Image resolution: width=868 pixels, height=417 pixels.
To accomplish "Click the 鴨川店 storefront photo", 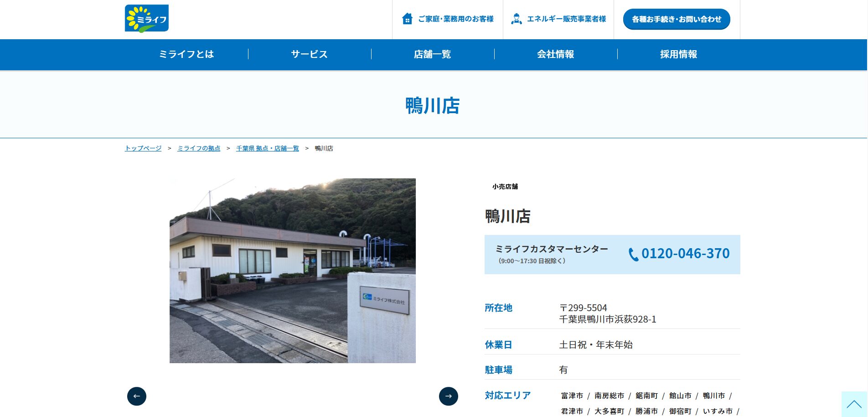I will [x=292, y=271].
